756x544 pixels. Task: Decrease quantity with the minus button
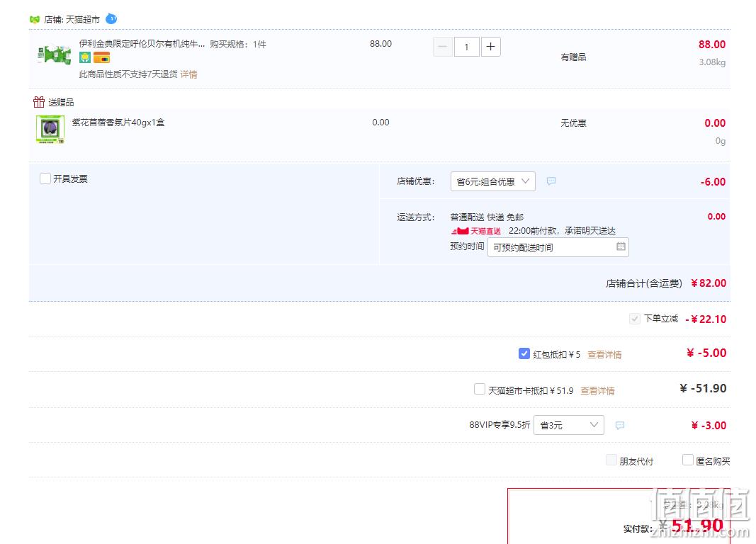coord(442,47)
